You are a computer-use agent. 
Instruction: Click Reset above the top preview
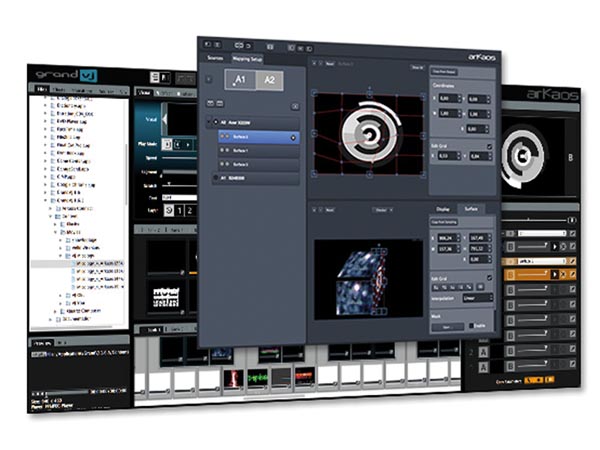point(329,64)
